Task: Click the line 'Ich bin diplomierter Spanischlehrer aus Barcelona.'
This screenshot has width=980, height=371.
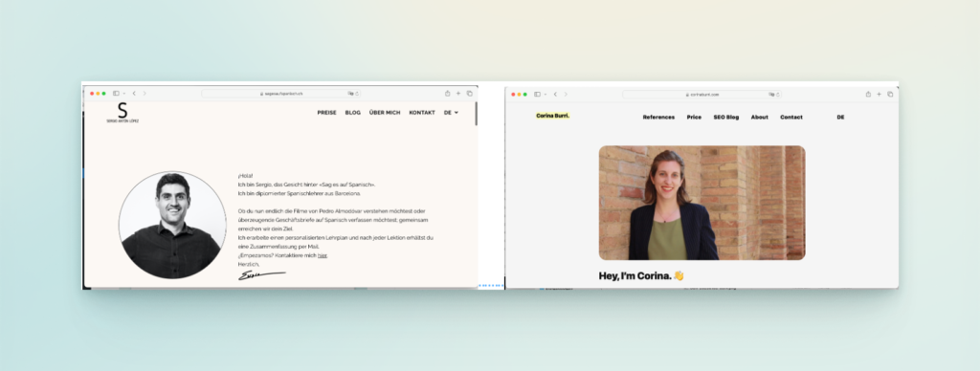Action: [299, 193]
